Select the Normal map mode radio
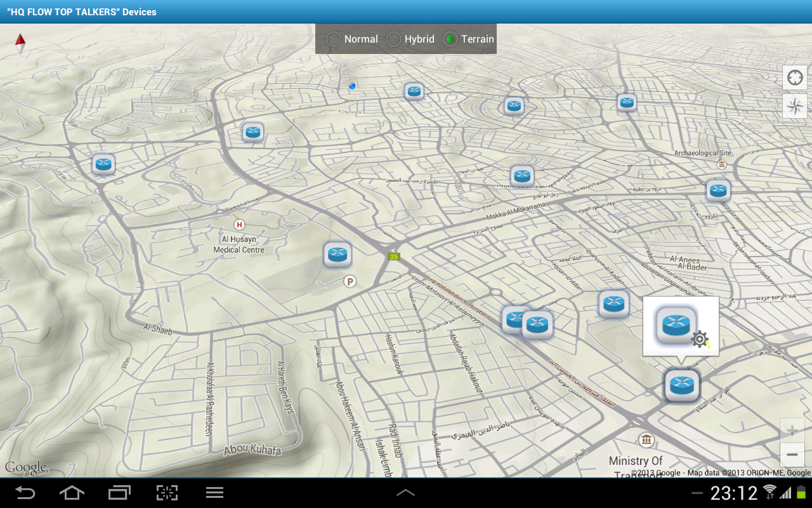Image resolution: width=812 pixels, height=508 pixels. [x=334, y=39]
